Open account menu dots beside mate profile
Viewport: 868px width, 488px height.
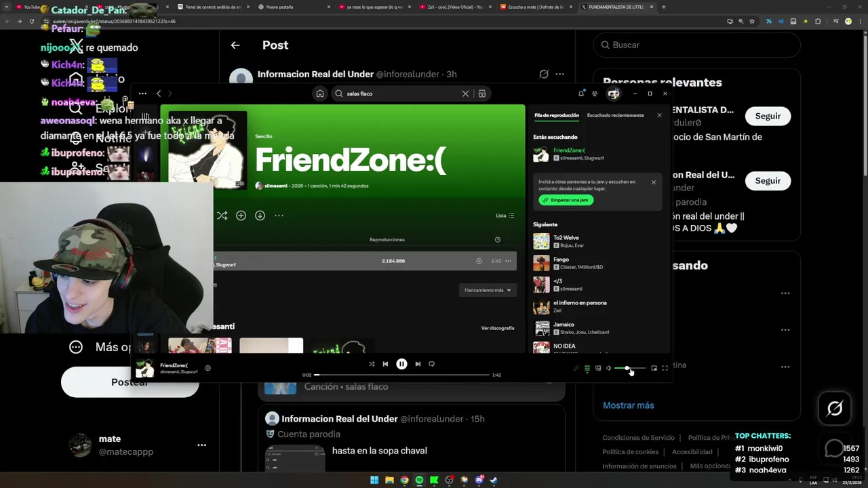point(201,445)
